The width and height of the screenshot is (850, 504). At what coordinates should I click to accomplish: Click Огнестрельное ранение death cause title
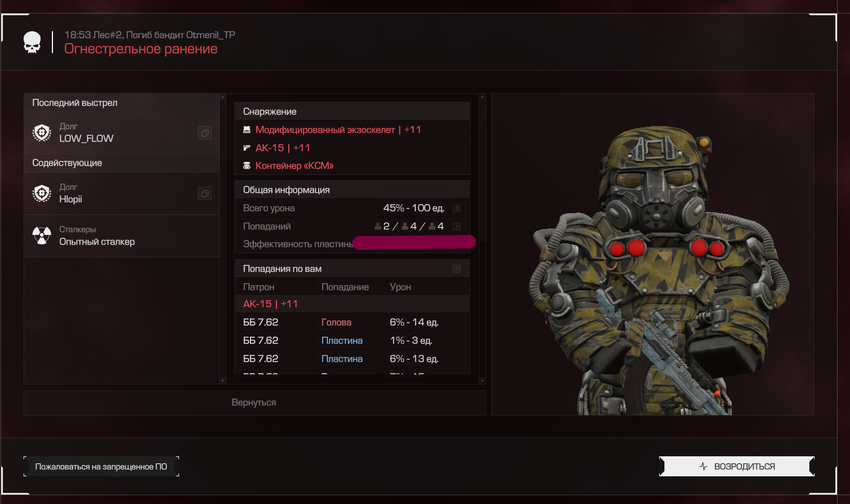(141, 49)
